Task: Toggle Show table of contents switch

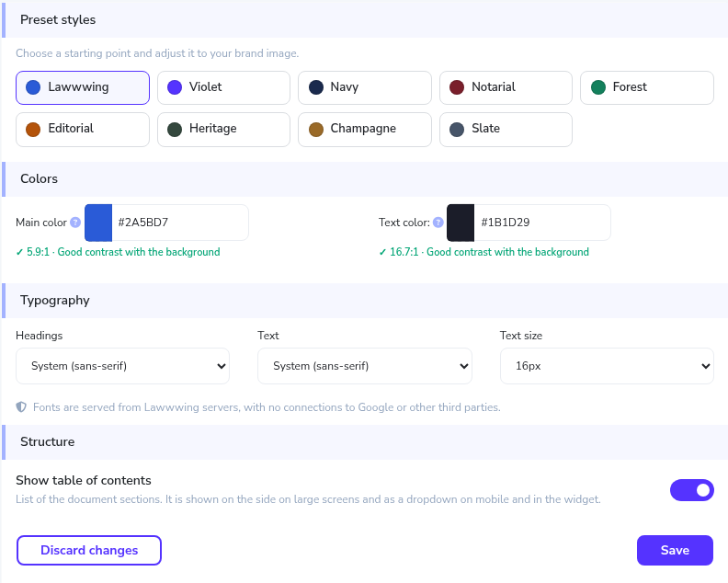Action: [692, 490]
